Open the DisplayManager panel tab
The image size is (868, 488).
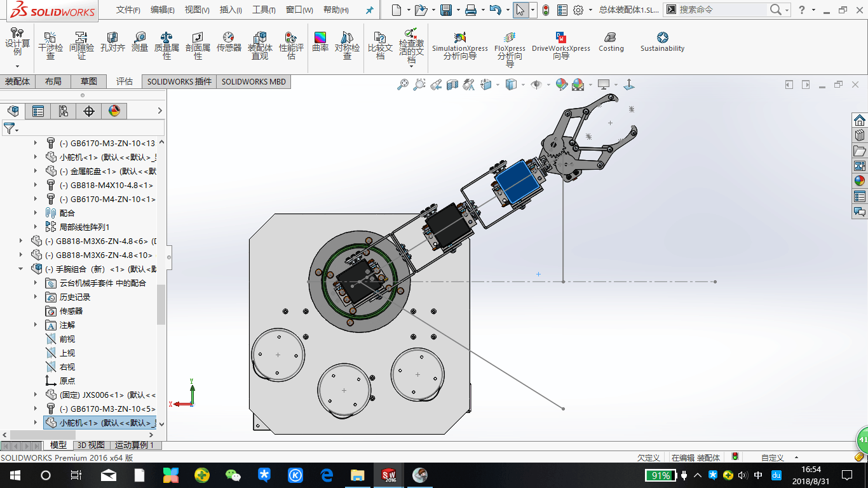click(114, 111)
